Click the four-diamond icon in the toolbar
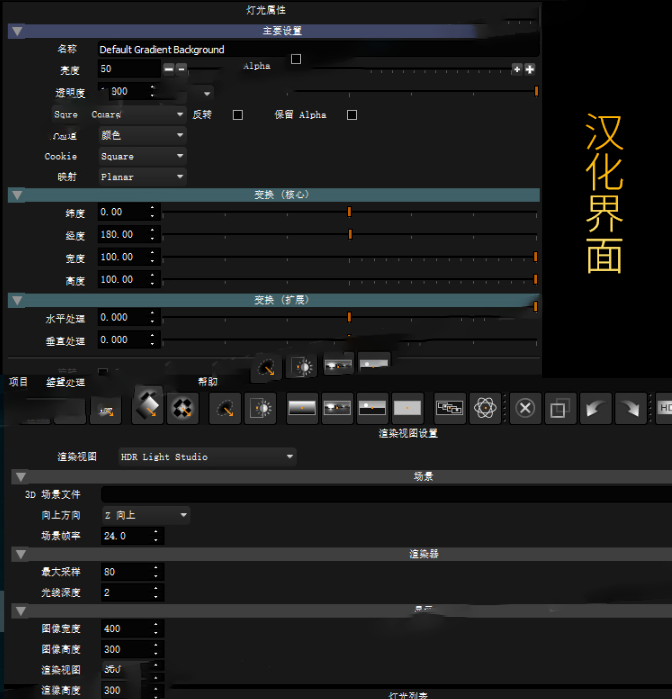 point(181,407)
